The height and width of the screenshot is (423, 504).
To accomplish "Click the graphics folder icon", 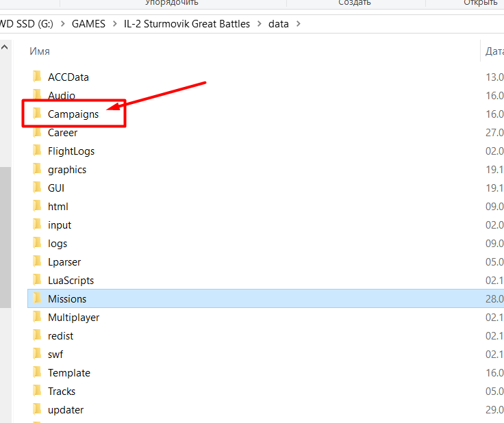I will [x=37, y=169].
